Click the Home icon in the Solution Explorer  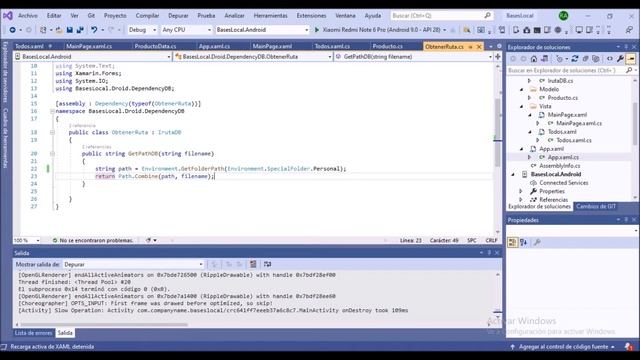pos(534,59)
